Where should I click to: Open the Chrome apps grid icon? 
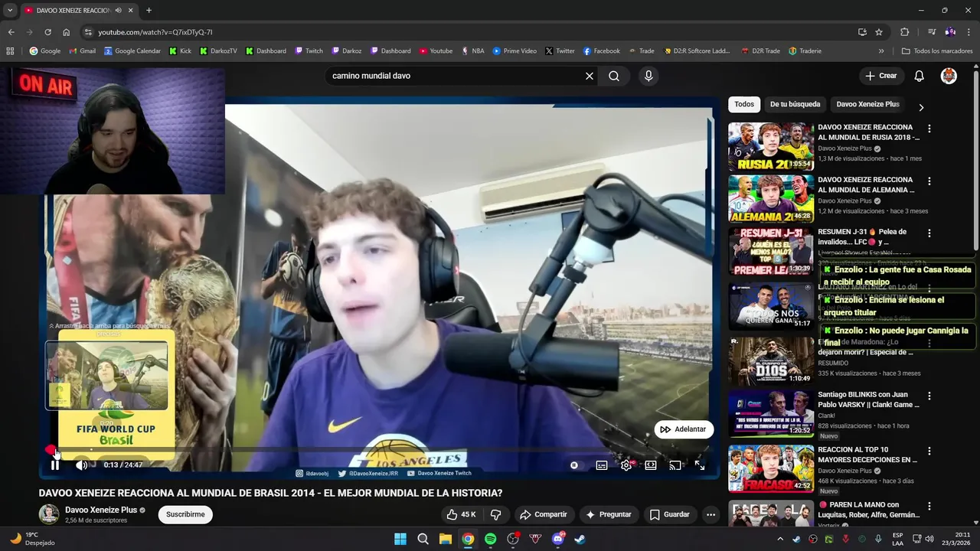click(x=10, y=51)
